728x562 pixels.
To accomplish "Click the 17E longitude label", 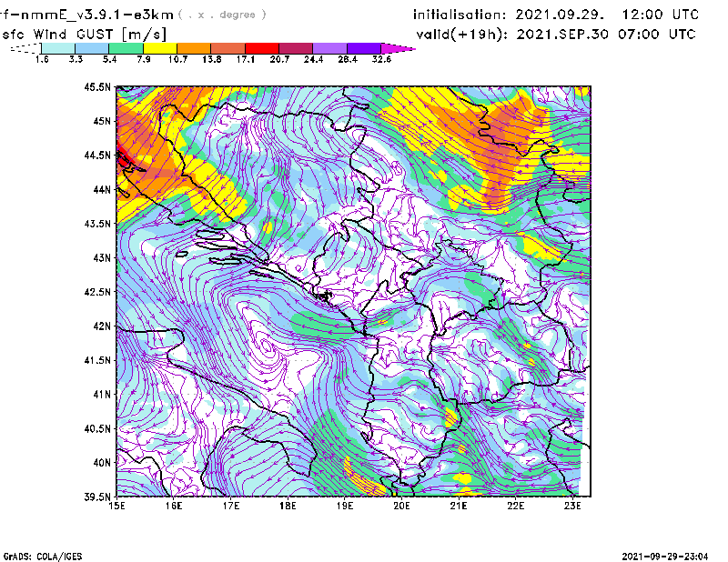I will (x=231, y=506).
